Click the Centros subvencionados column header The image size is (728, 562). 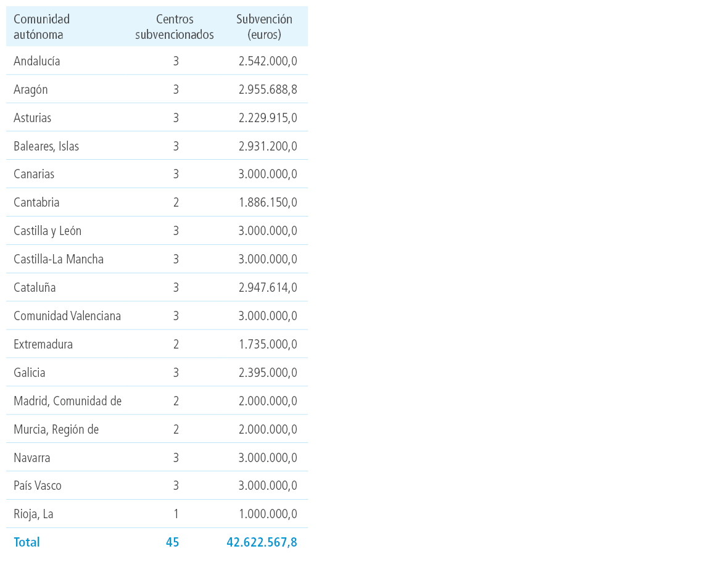[x=175, y=27]
